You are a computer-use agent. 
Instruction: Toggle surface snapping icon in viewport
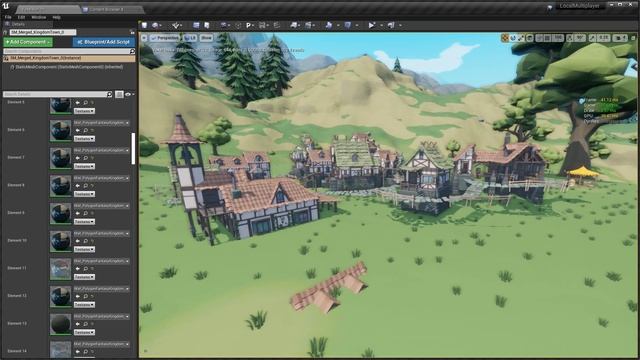(x=539, y=38)
